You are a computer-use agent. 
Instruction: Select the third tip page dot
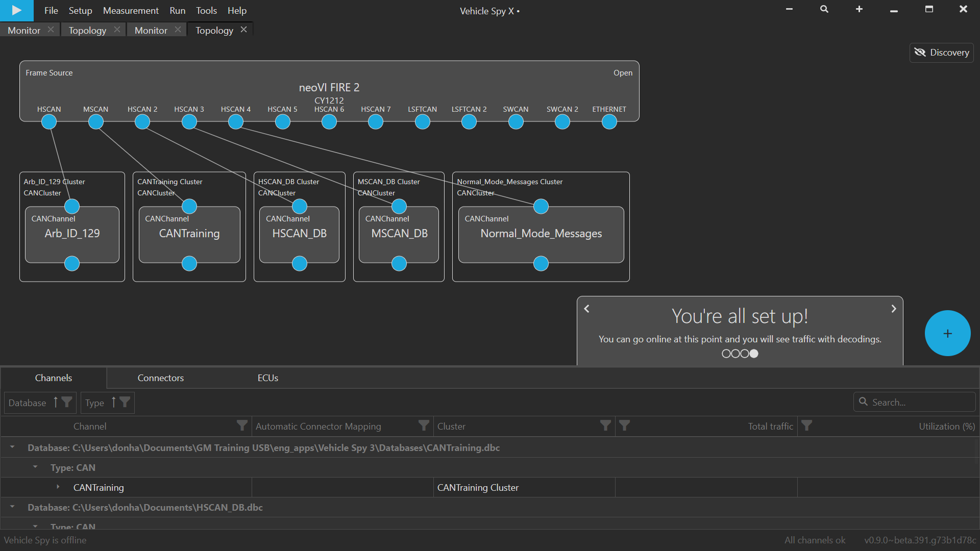[745, 354]
